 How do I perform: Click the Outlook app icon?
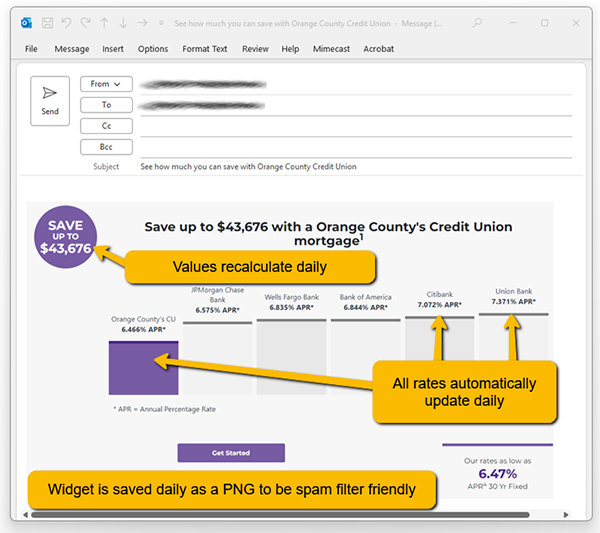click(x=26, y=22)
